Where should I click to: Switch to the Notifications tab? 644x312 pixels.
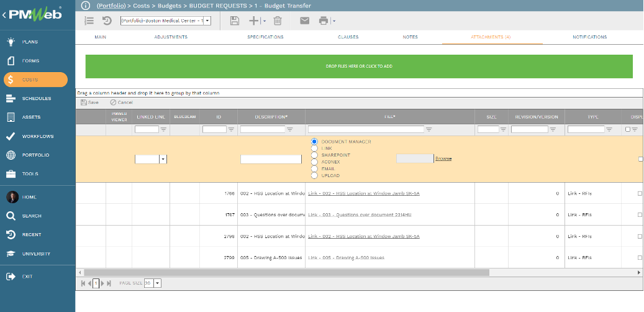point(590,37)
